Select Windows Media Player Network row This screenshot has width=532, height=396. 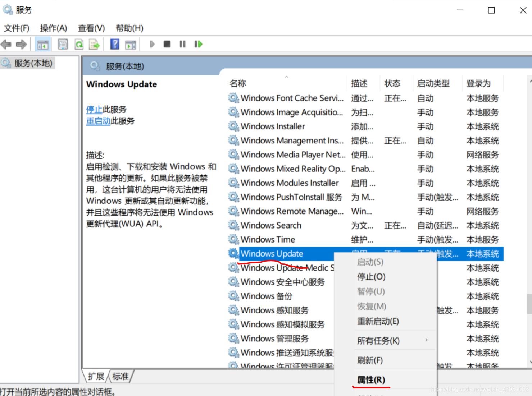[365, 155]
